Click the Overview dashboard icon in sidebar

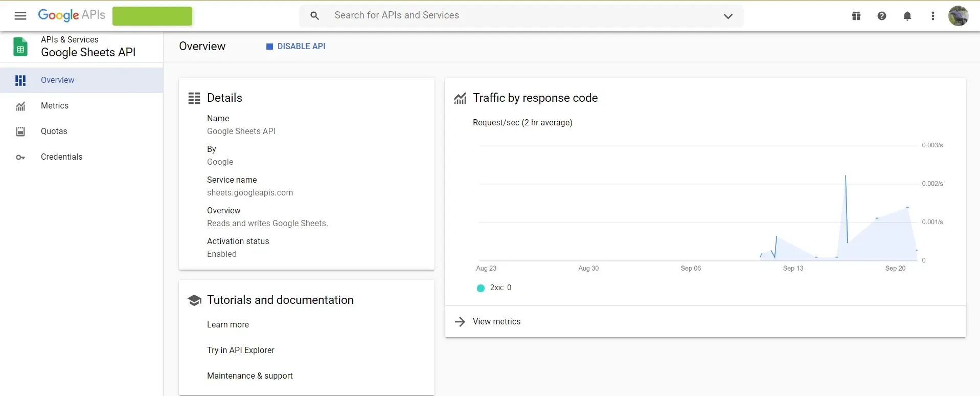[x=20, y=80]
